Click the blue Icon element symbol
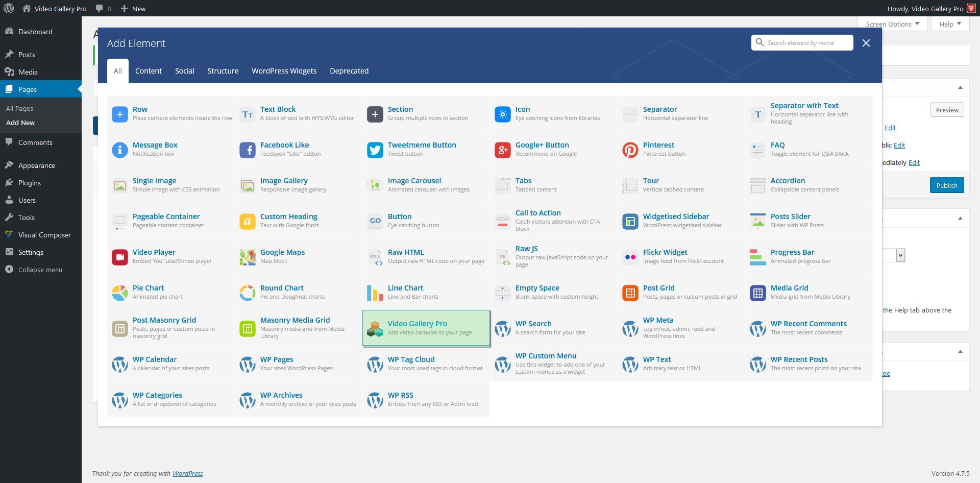The width and height of the screenshot is (980, 483). point(503,114)
